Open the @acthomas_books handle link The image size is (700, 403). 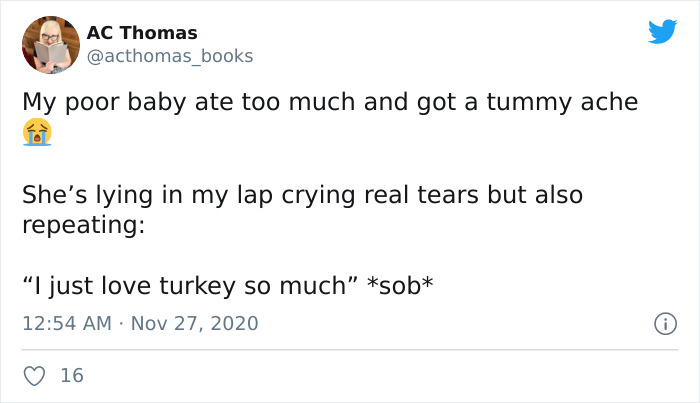click(171, 56)
